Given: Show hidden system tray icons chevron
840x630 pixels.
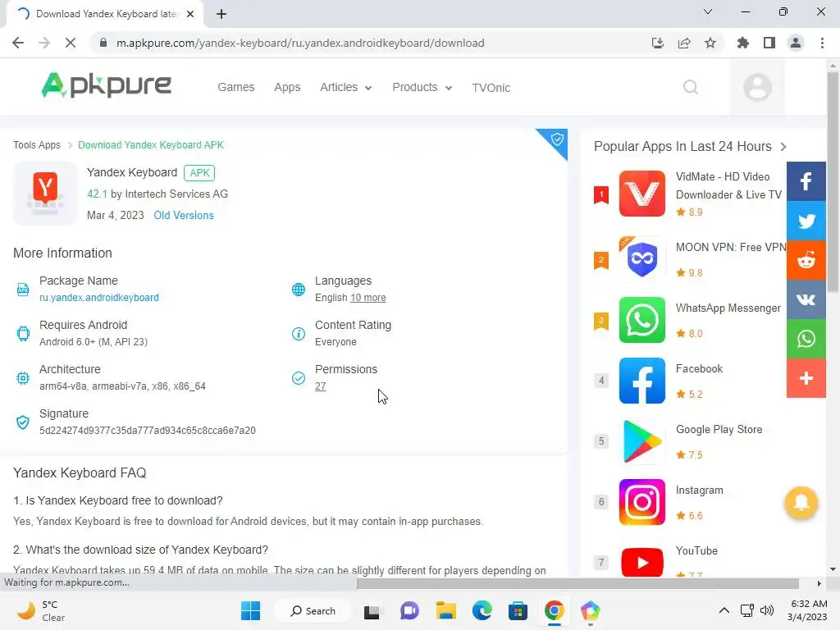Looking at the screenshot, I should point(724,610).
